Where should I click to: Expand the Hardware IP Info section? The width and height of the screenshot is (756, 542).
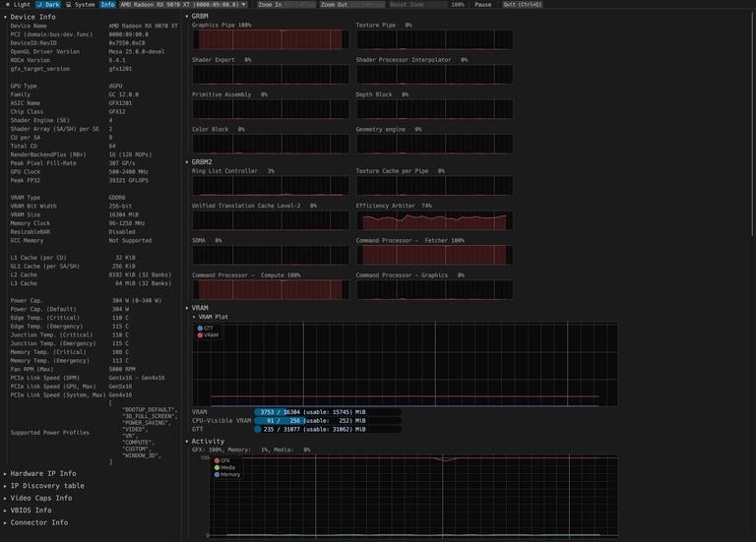point(39,473)
